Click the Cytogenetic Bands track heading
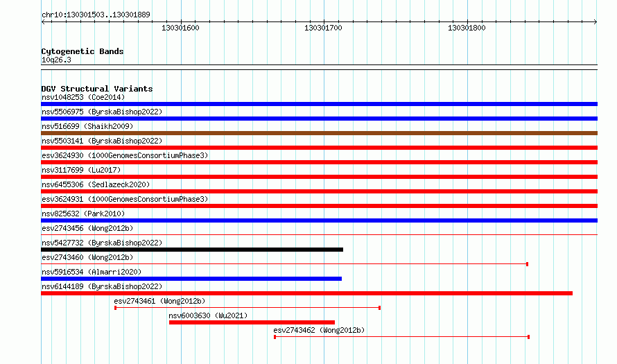The image size is (617, 364). (82, 51)
